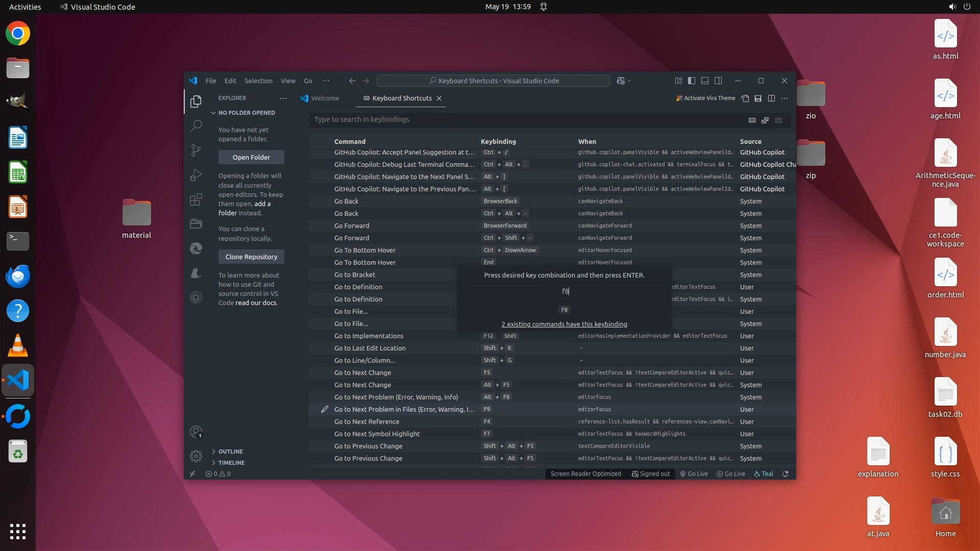980x551 pixels.
Task: Click the Record Keys keyboard icon
Action: click(x=752, y=120)
